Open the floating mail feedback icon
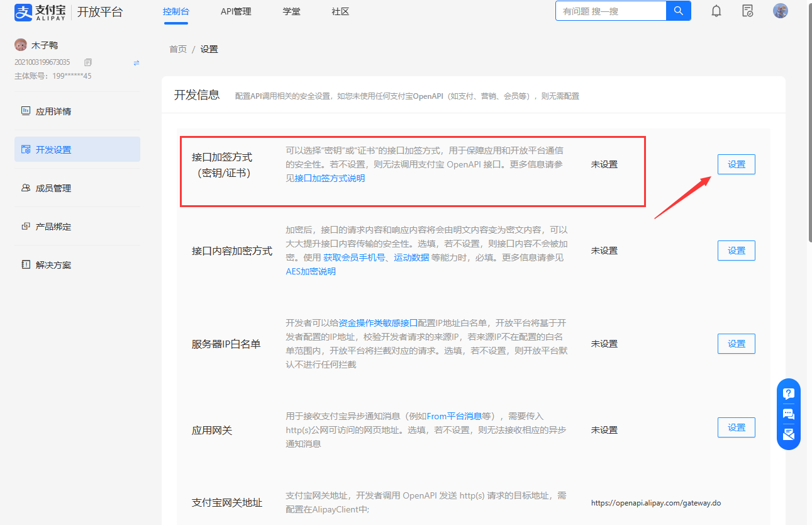Viewport: 812px width, 525px height. click(x=788, y=433)
